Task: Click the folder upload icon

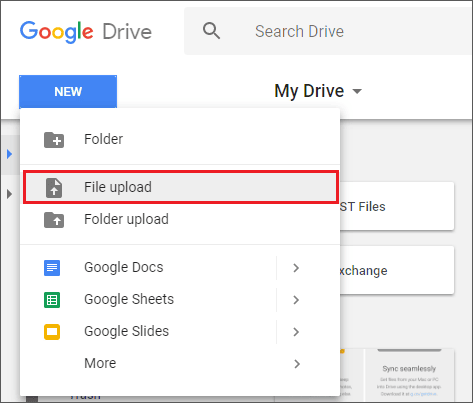Action: 54,220
